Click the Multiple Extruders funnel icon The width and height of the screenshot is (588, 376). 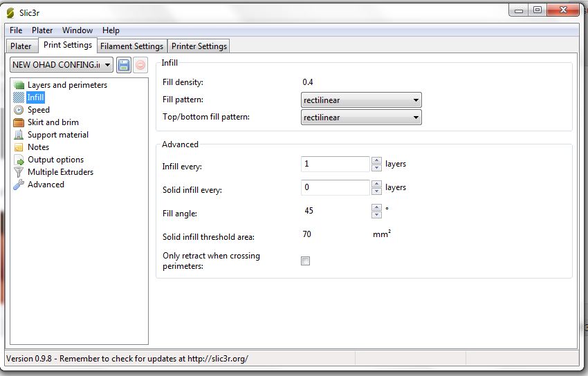point(19,172)
